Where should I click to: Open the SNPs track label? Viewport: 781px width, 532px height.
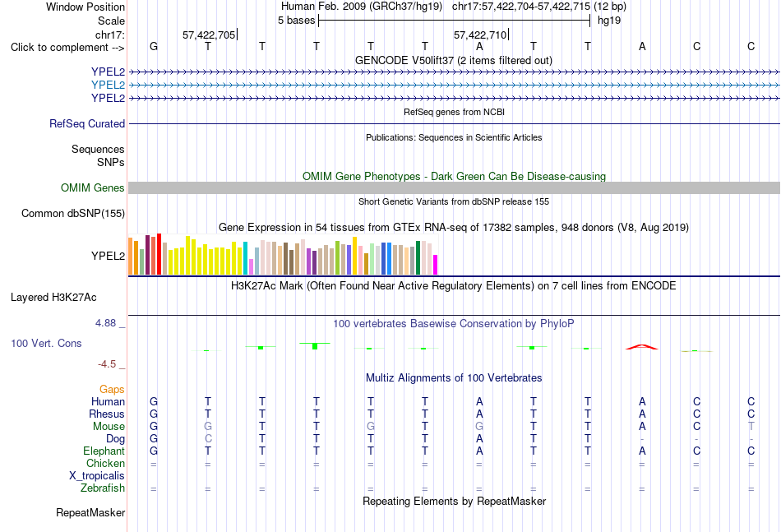pos(111,162)
